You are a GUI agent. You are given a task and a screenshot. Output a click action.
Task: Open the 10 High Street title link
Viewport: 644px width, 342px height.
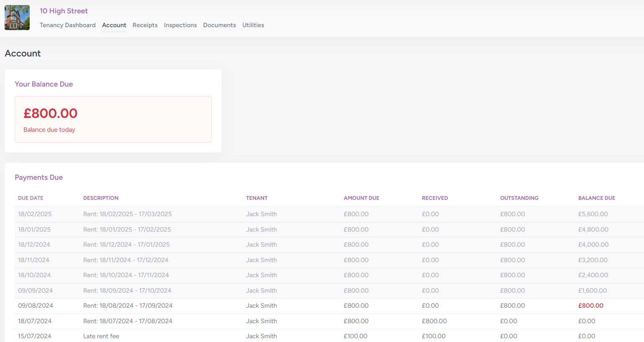tap(64, 11)
